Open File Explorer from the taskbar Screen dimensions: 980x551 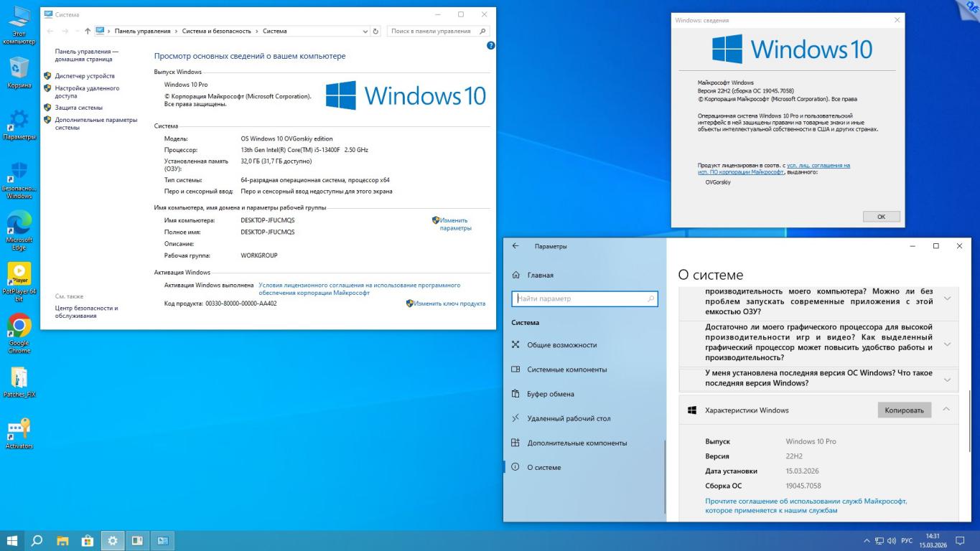click(62, 541)
